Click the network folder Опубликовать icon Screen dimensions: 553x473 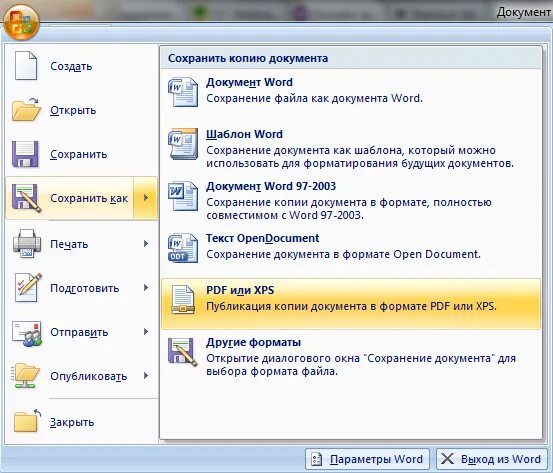(x=25, y=376)
